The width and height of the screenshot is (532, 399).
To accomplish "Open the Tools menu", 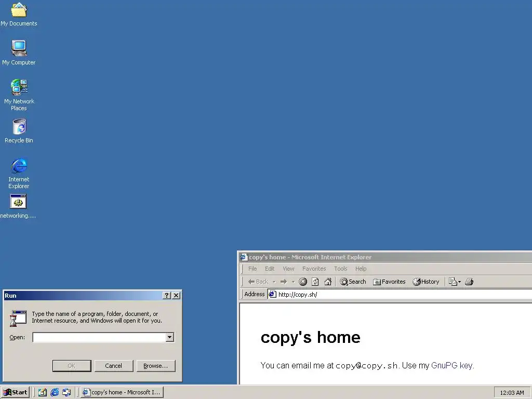I will click(x=341, y=269).
